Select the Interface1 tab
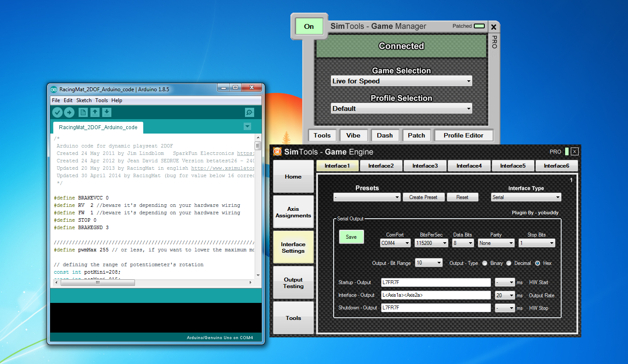Viewport: 628px width, 364px height. point(337,166)
